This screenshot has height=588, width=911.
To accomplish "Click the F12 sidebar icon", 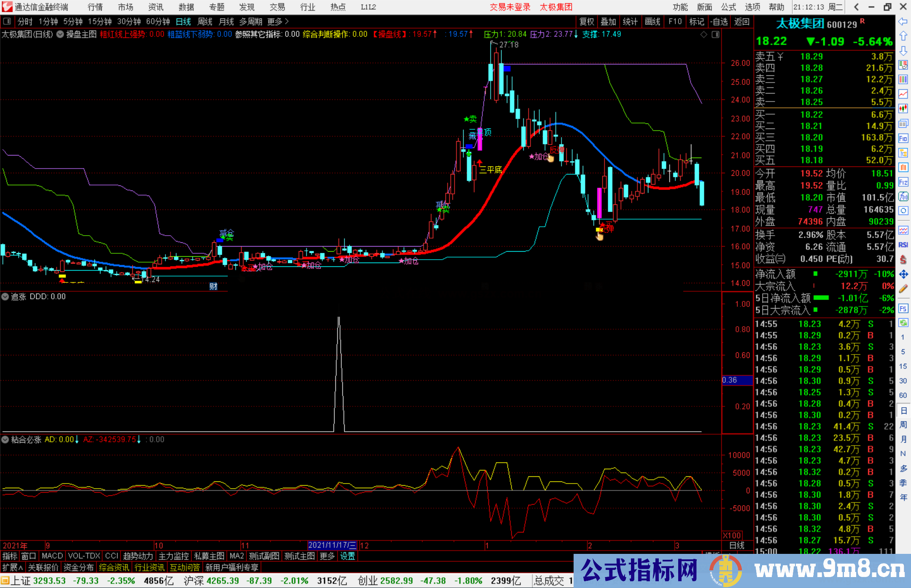I will 903,182.
